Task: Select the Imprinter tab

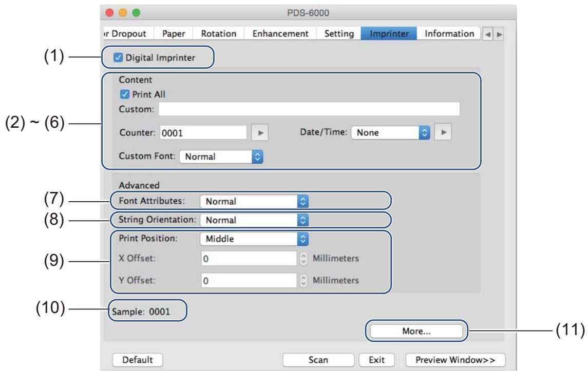Action: pyautogui.click(x=389, y=33)
